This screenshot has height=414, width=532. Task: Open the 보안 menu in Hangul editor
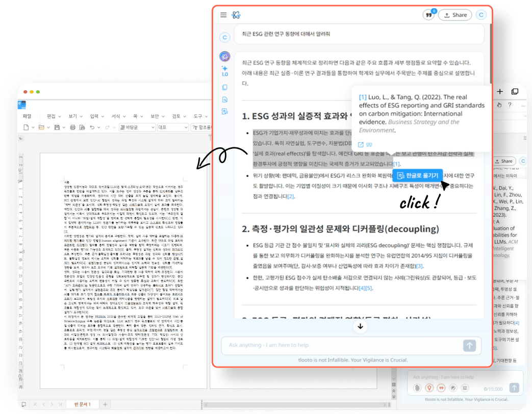point(158,116)
